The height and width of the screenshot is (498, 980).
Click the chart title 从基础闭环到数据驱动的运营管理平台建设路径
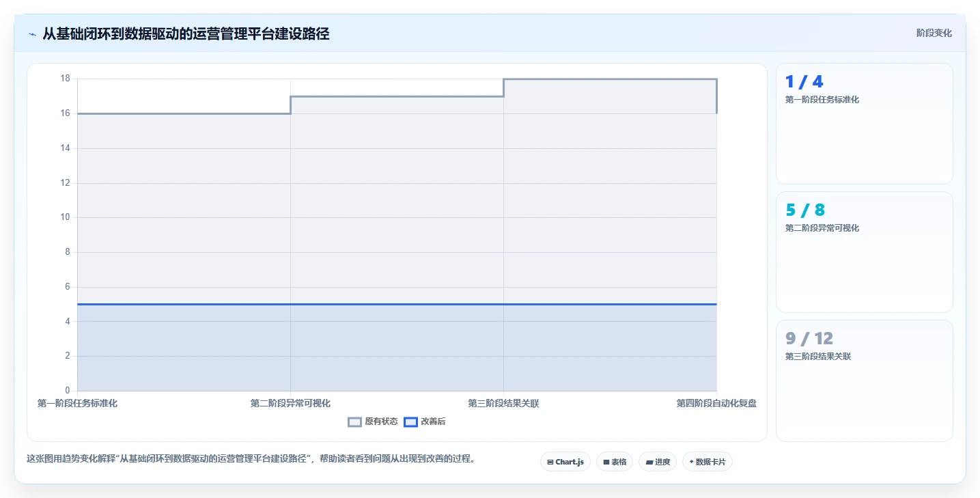coord(186,34)
